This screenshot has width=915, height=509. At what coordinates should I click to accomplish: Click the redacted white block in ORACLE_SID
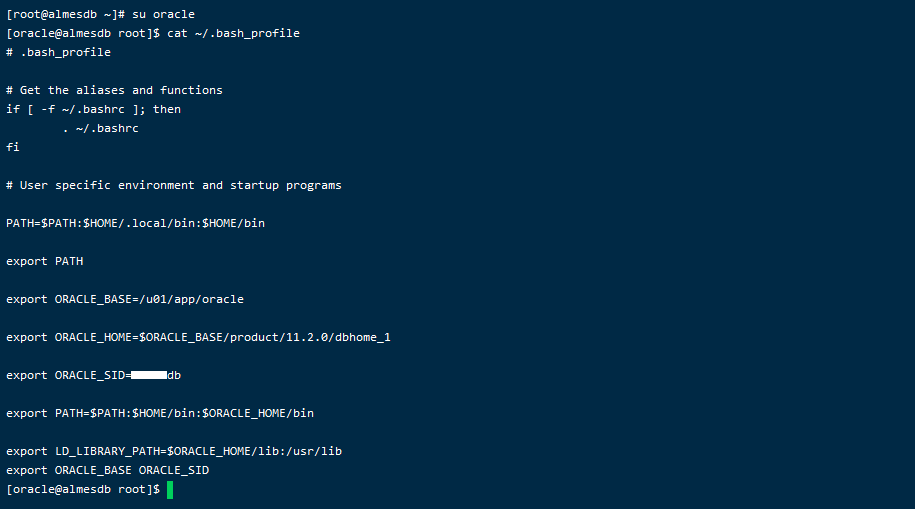pyautogui.click(x=148, y=375)
